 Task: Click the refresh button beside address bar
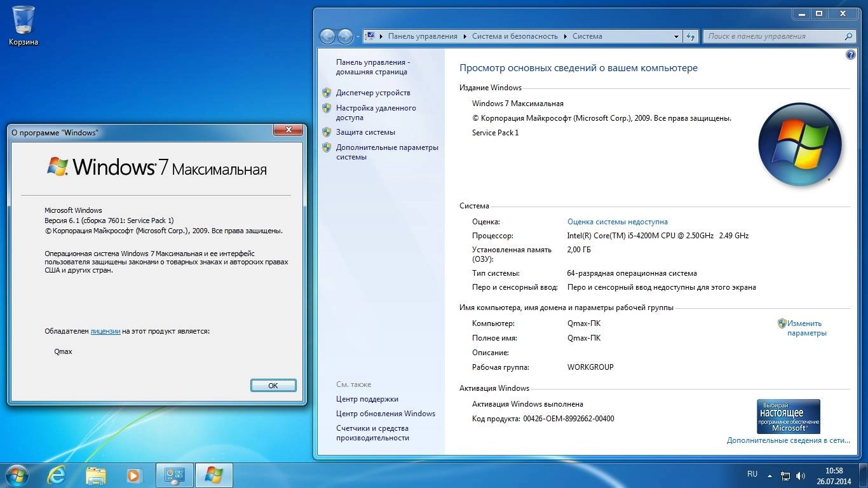(691, 36)
